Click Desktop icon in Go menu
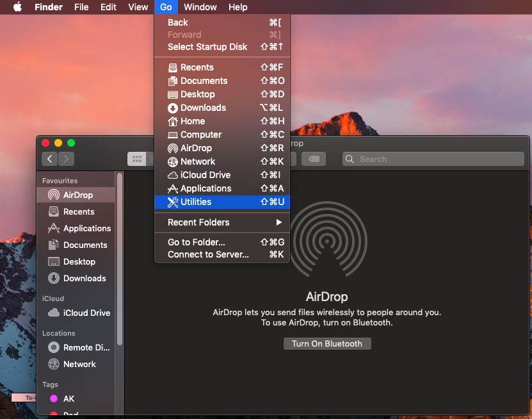 [x=173, y=95]
